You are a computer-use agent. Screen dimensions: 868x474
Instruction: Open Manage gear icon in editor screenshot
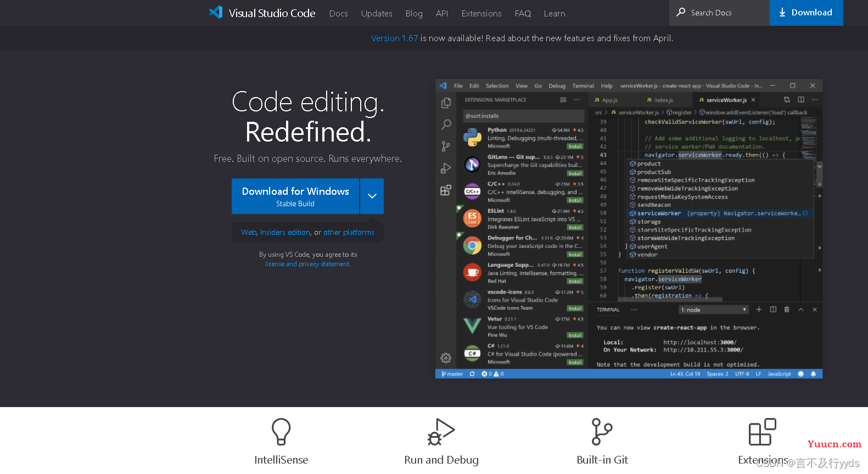pos(446,358)
